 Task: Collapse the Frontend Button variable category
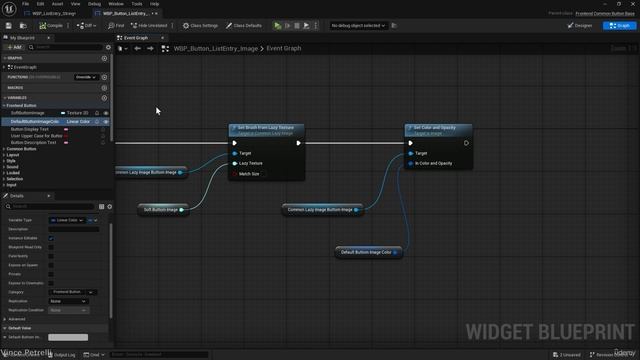point(4,105)
